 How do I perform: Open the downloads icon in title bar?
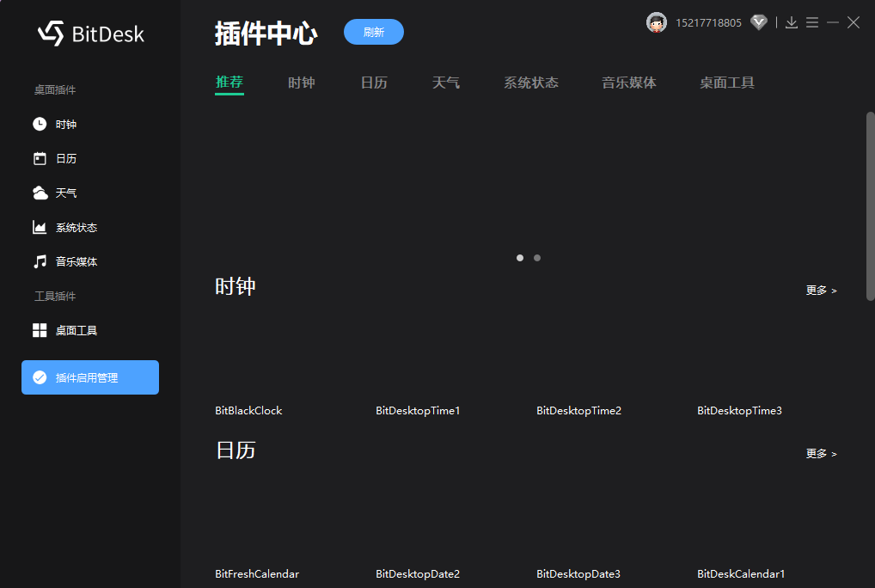coord(792,23)
